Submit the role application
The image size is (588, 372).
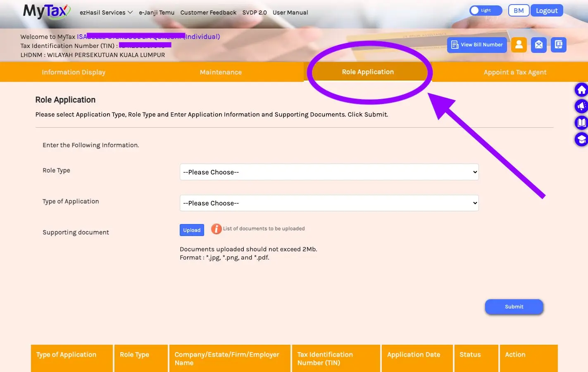(x=514, y=307)
